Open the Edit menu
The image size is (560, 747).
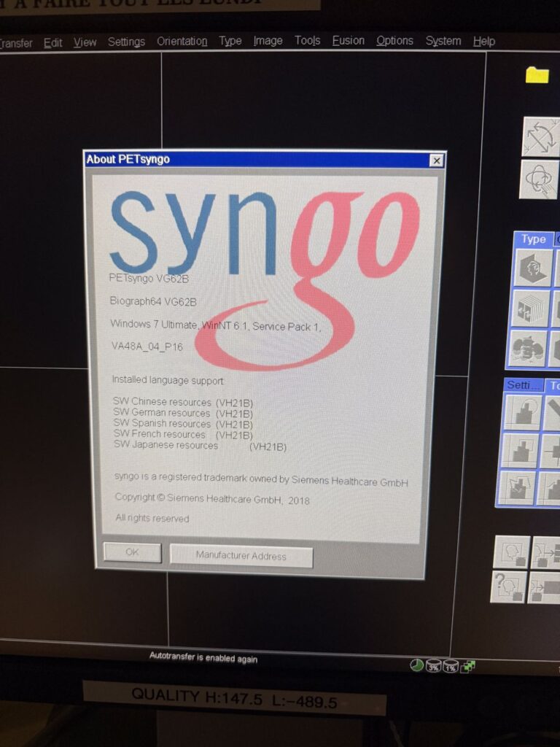click(52, 43)
